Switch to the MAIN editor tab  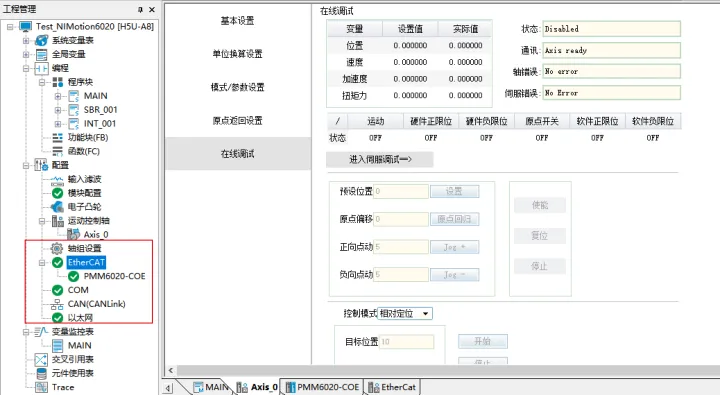click(x=211, y=387)
